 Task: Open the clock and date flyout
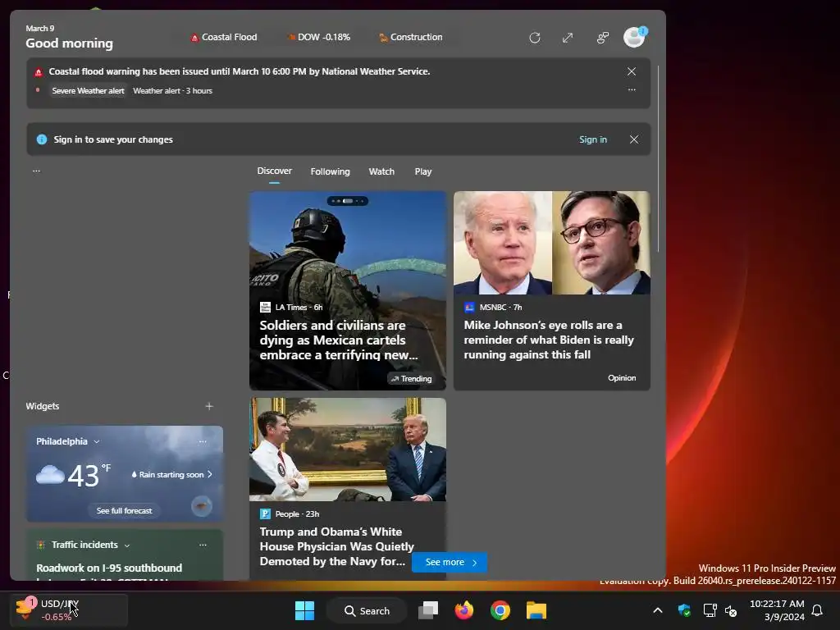click(777, 610)
